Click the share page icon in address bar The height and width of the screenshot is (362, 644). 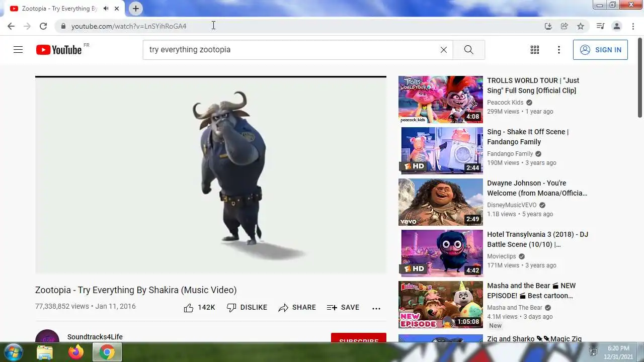pyautogui.click(x=565, y=26)
